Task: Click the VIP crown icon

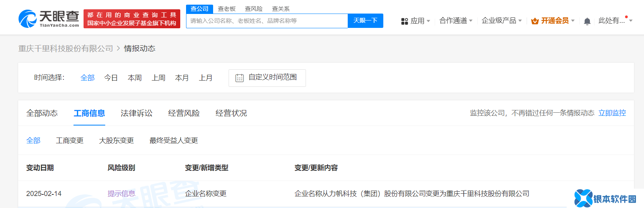Action: pyautogui.click(x=535, y=21)
